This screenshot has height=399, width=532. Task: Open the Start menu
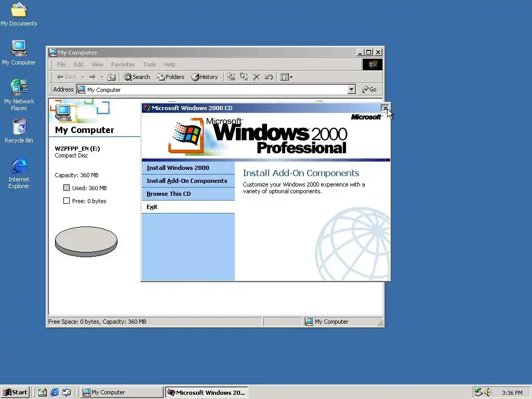pyautogui.click(x=15, y=392)
